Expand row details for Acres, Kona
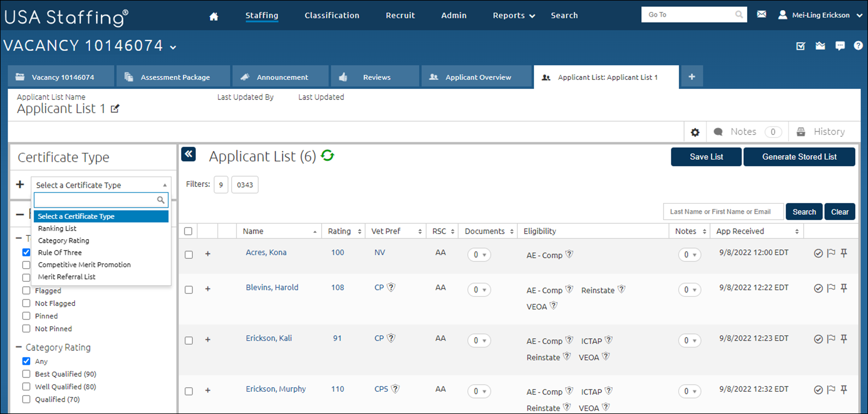 tap(208, 254)
